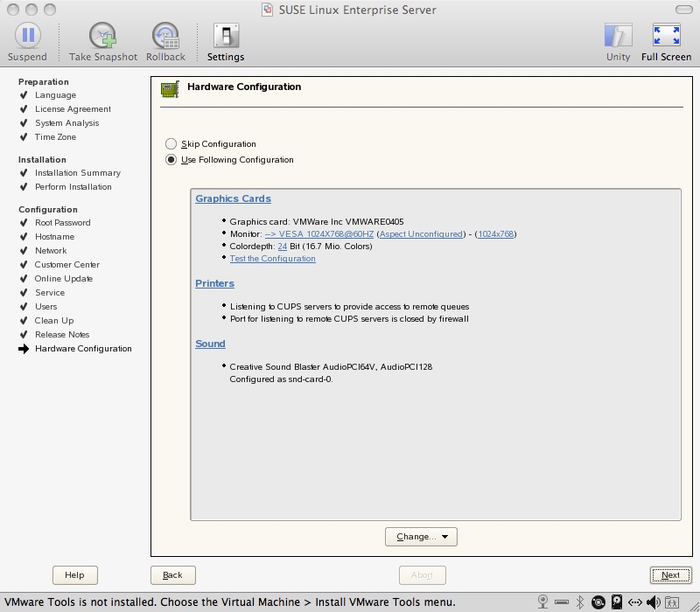The width and height of the screenshot is (700, 612).
Task: Click the Language step in sidebar
Action: point(55,95)
